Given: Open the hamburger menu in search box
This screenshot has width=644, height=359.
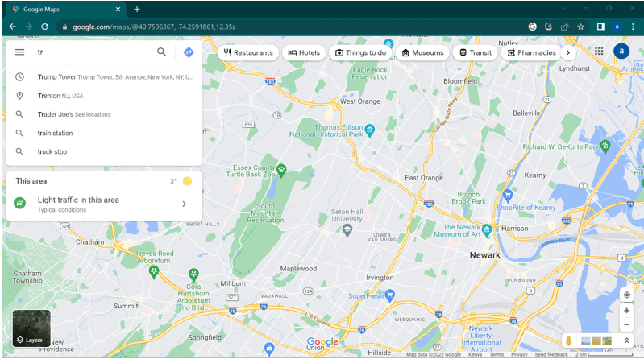Looking at the screenshot, I should point(19,52).
